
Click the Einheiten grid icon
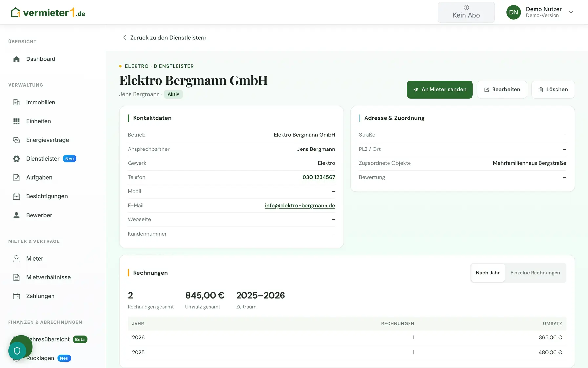click(16, 121)
